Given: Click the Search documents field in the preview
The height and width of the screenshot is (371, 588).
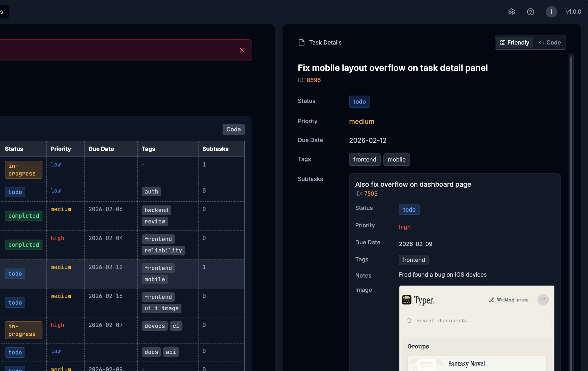Looking at the screenshot, I should coord(464,320).
